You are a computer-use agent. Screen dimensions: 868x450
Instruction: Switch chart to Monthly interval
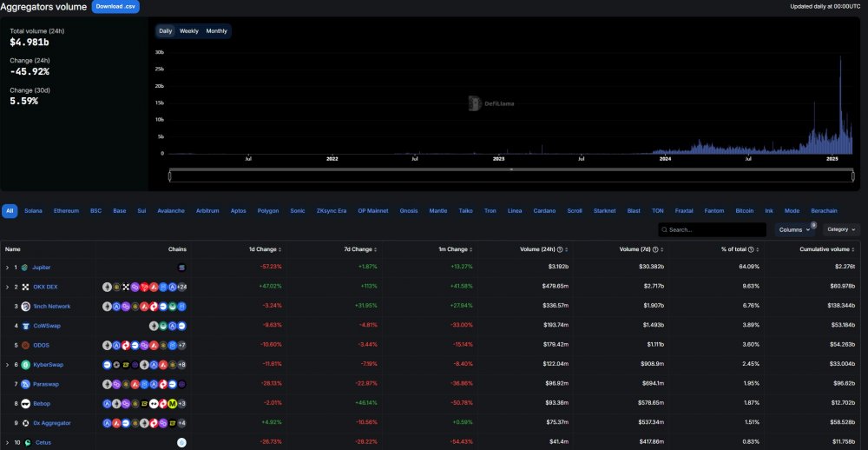pyautogui.click(x=216, y=31)
